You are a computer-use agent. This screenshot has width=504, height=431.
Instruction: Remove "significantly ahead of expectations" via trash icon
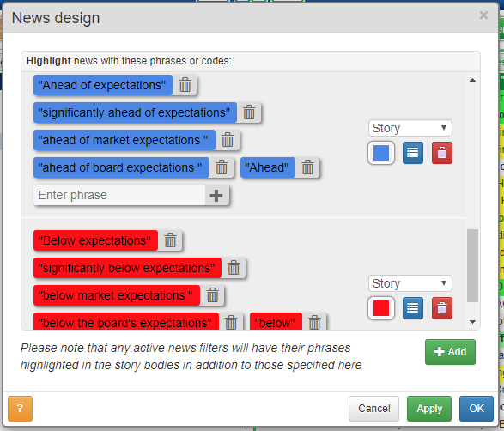[x=249, y=112]
